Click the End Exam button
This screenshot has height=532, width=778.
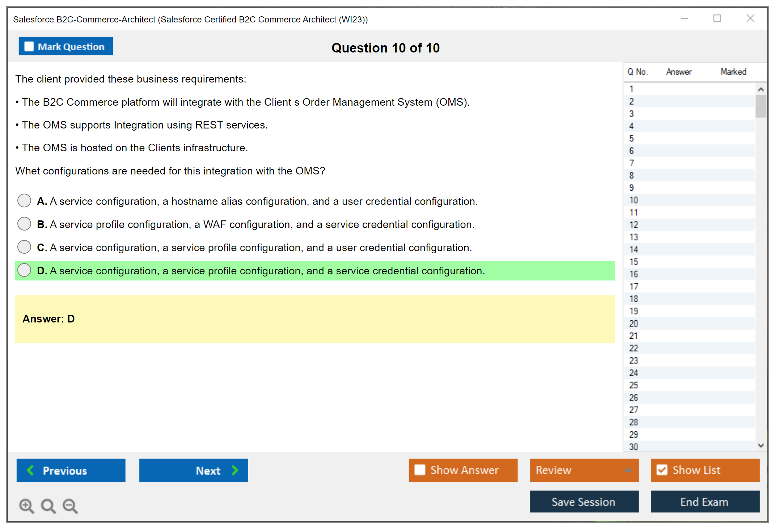705,502
